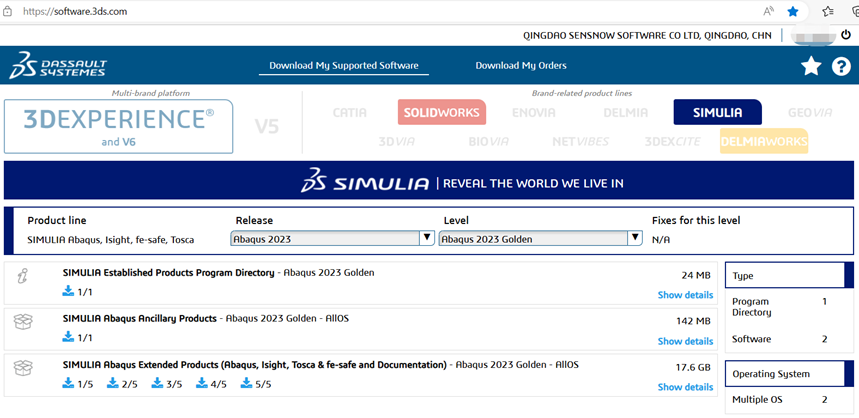This screenshot has width=859, height=418.
Task: Download part 3/5 of Abaqus Extended Products
Action: point(166,384)
